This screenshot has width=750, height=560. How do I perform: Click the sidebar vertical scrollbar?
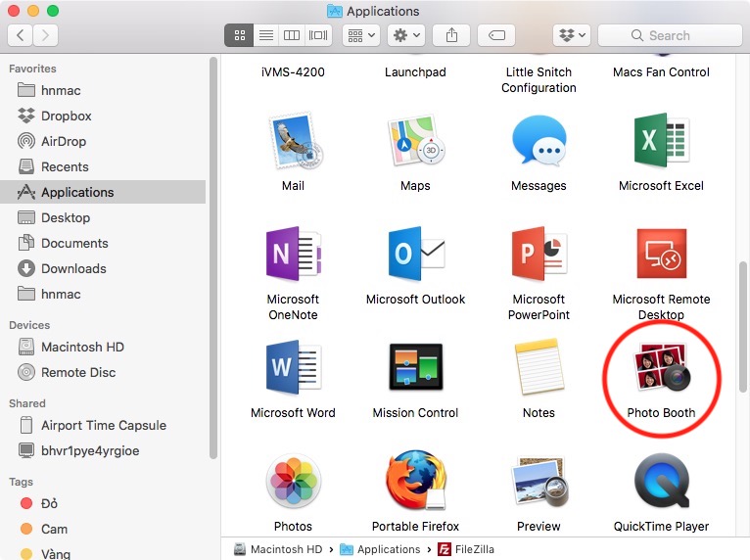click(213, 258)
